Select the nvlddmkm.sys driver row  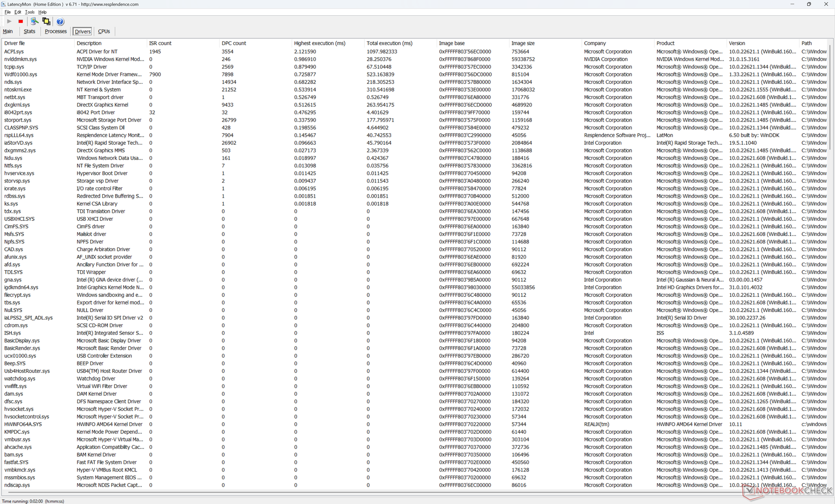(x=20, y=59)
